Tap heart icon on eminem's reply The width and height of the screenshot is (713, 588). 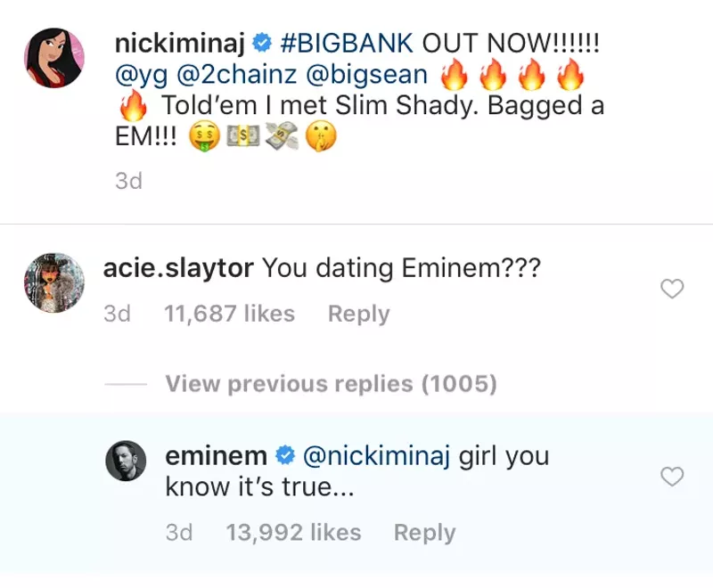671,477
